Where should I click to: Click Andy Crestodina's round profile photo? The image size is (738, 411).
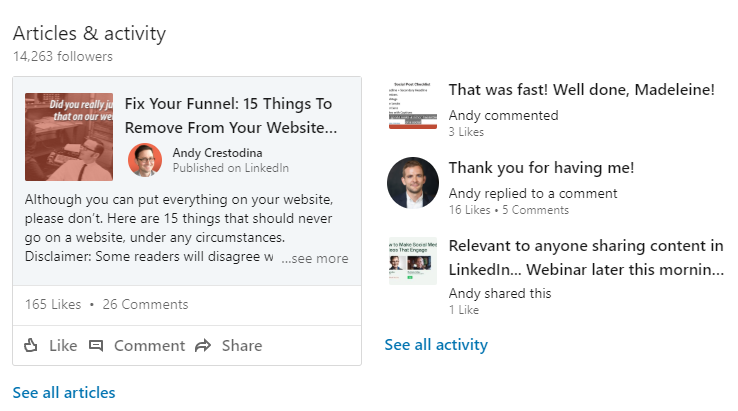pos(145,160)
